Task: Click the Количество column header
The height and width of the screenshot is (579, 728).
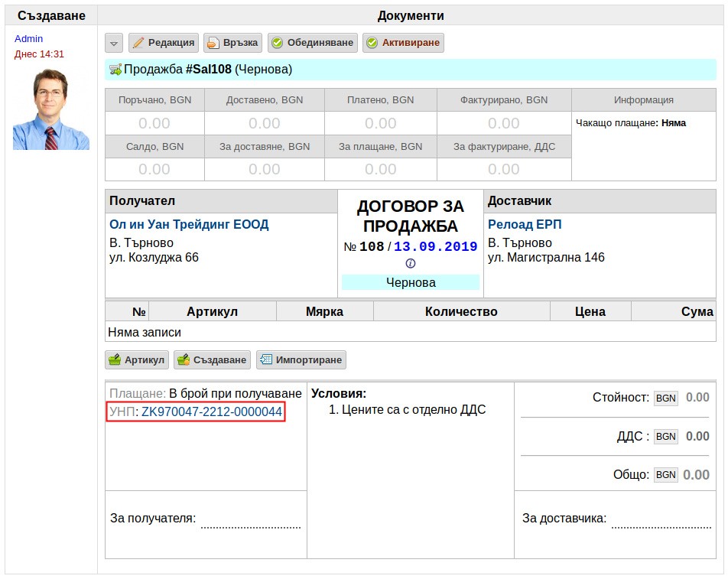Action: pyautogui.click(x=461, y=311)
